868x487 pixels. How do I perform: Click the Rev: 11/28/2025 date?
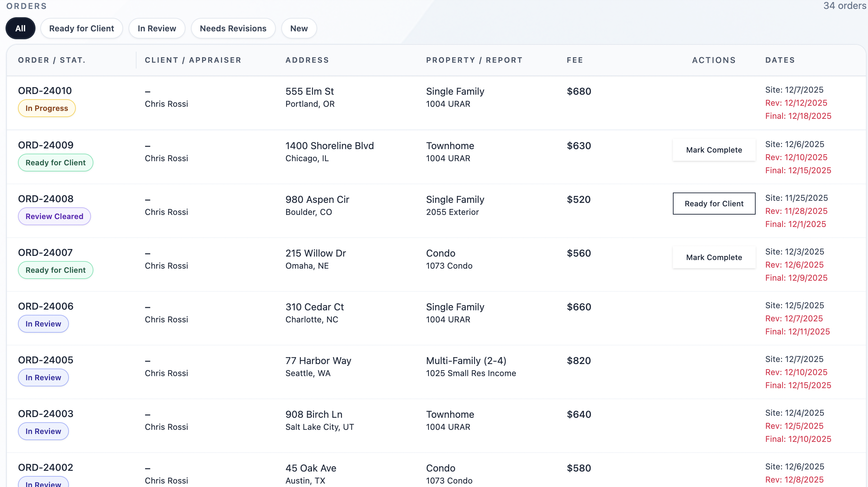[x=796, y=211]
